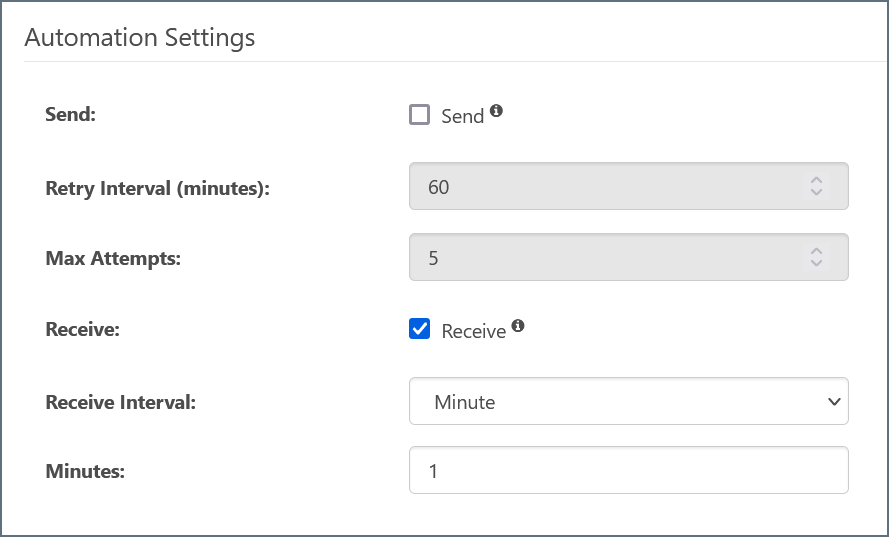Open the Receive Interval dropdown
This screenshot has height=537, width=889.
point(628,402)
